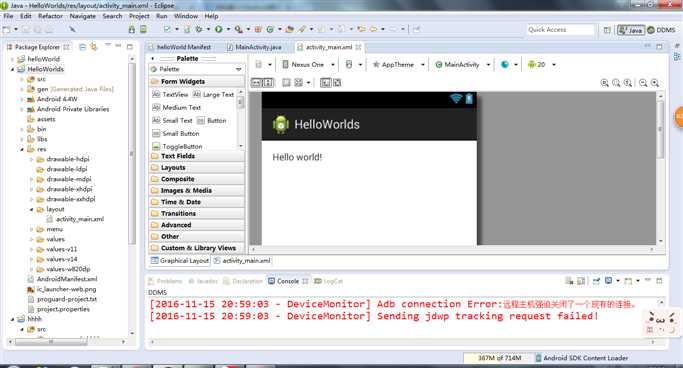Click the Clear Console icon

click(569, 281)
